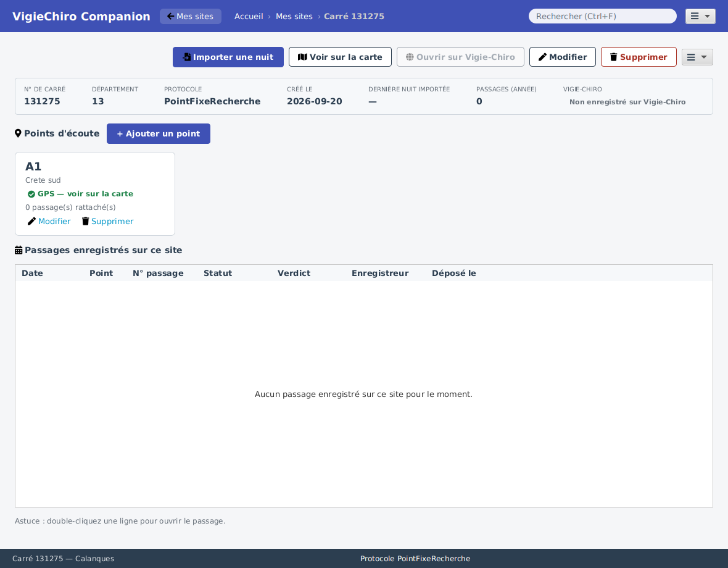Click the A1 point title
This screenshot has height=568, width=728.
[33, 166]
